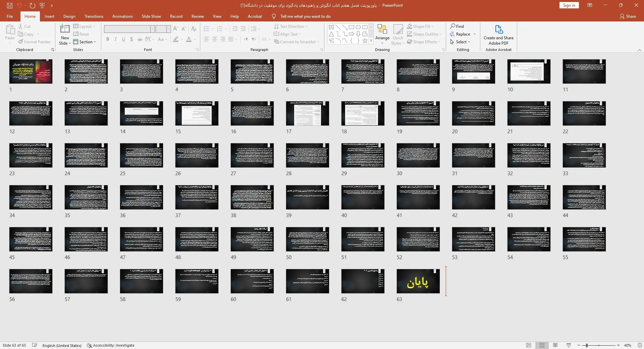Toggle right text alignment

pyautogui.click(x=223, y=39)
